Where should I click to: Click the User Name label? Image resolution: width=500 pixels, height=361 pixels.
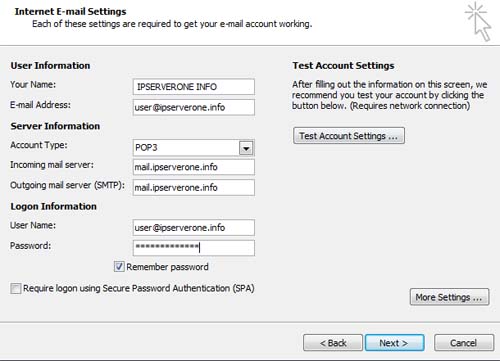[x=33, y=225]
